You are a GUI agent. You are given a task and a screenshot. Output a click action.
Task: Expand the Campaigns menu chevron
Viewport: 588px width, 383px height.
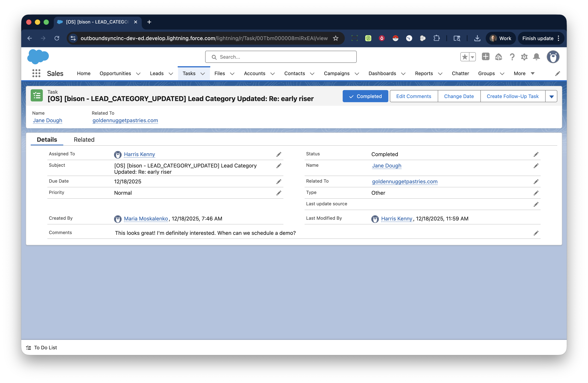(x=357, y=74)
